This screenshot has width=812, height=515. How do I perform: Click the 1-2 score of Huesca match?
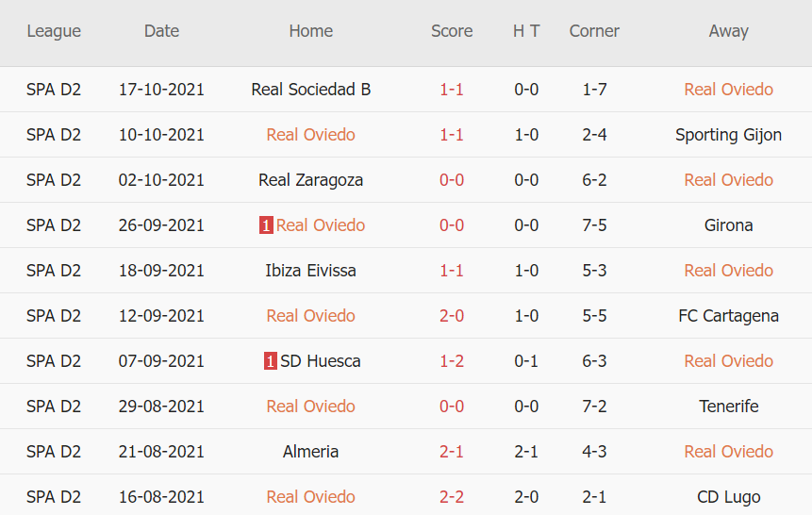pos(452,361)
